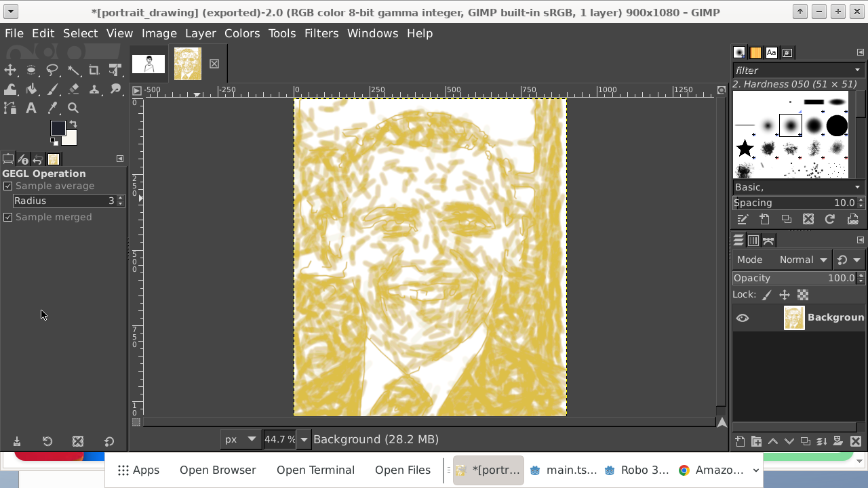This screenshot has width=868, height=488.
Task: Click the foreground color swatch
Action: 58,128
